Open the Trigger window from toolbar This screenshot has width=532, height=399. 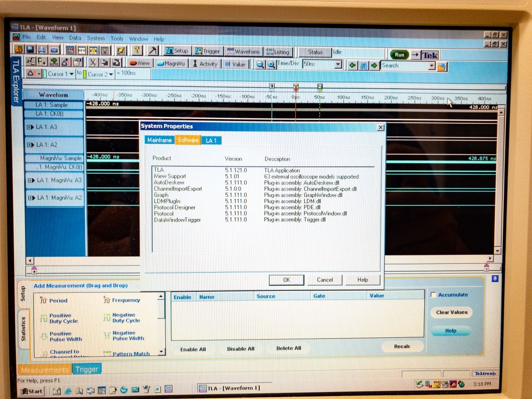click(207, 51)
